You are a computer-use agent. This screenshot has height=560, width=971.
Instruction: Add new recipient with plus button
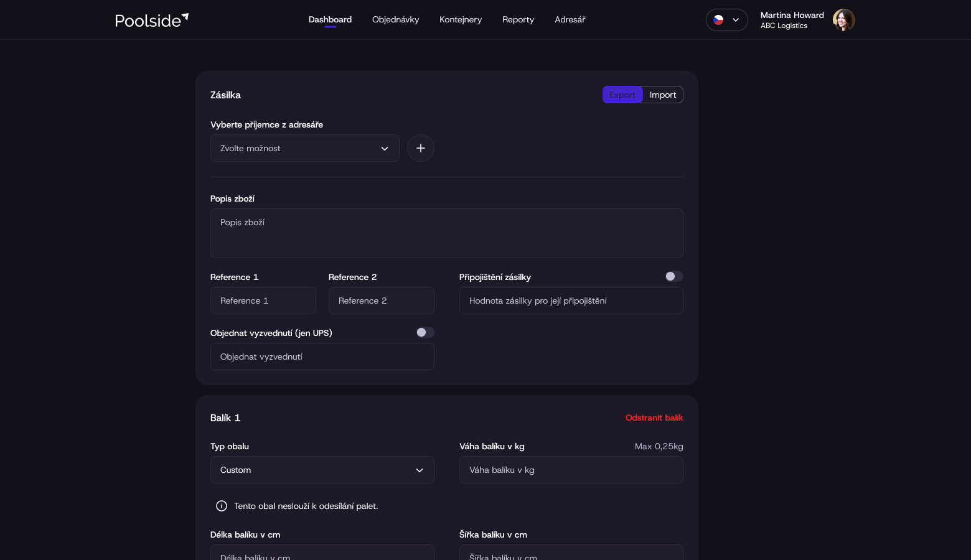click(x=421, y=148)
